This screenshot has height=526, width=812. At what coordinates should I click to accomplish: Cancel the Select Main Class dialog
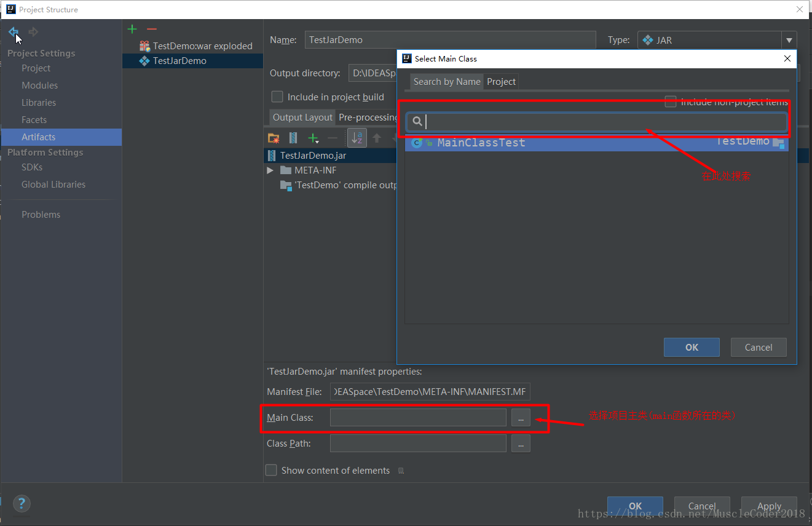(x=759, y=348)
